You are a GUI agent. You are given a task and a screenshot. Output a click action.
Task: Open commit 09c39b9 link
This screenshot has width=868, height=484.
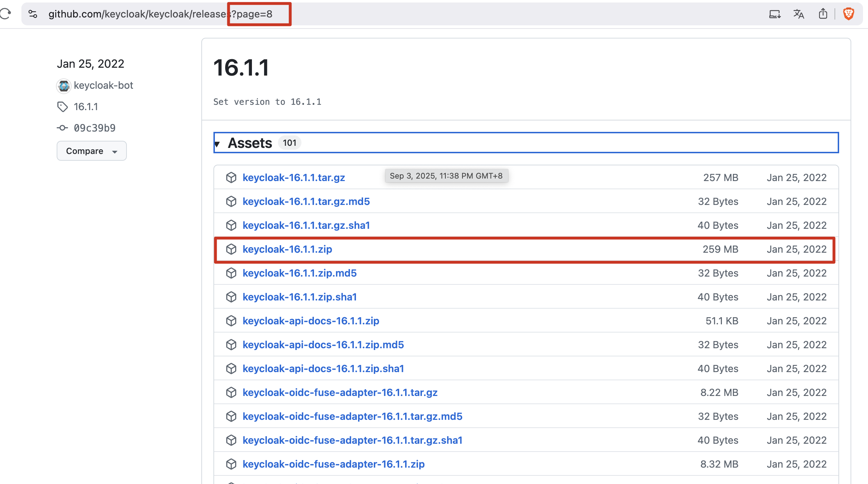(94, 128)
